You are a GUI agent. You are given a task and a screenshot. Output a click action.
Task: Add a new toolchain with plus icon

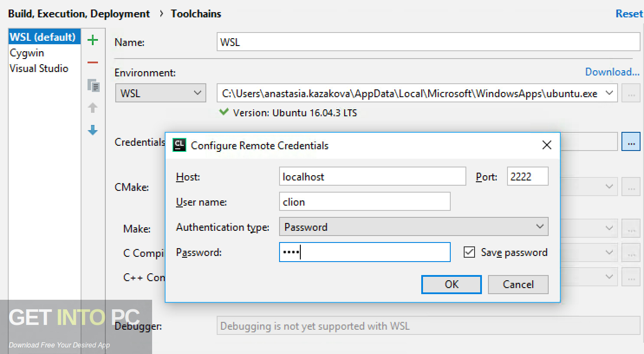point(93,40)
